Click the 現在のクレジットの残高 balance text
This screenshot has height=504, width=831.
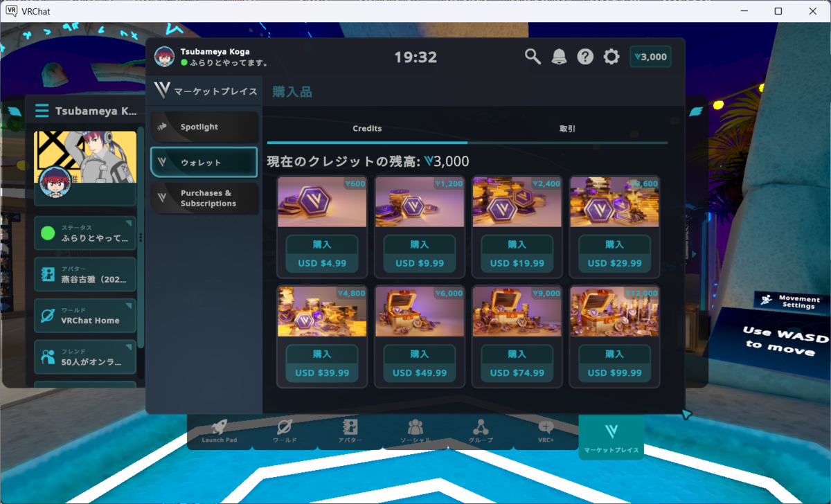tap(368, 162)
